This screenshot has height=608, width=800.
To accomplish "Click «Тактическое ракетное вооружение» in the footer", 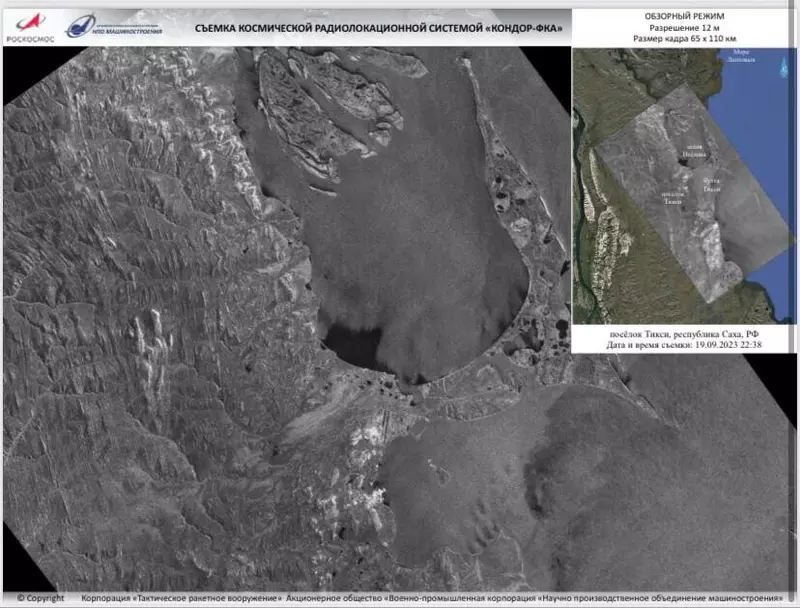I will click(207, 599).
